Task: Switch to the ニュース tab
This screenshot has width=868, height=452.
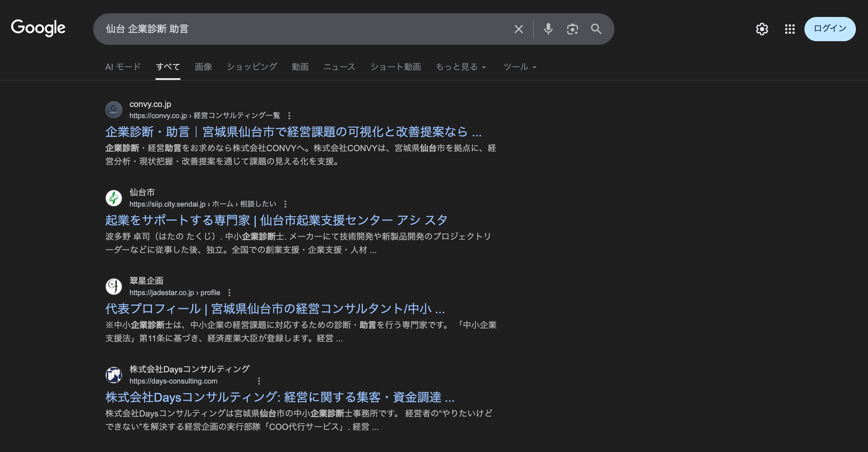Action: tap(339, 67)
